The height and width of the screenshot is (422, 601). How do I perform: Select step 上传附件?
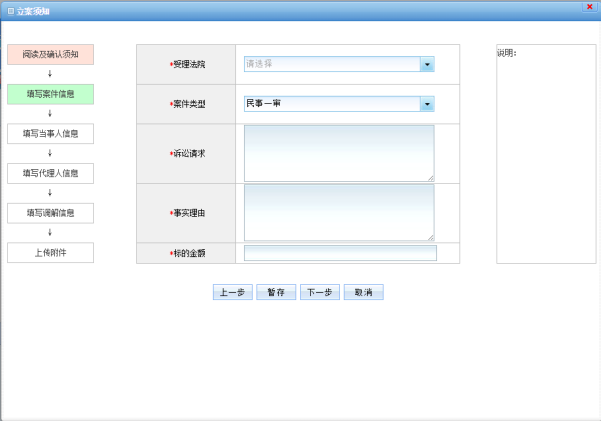point(50,253)
